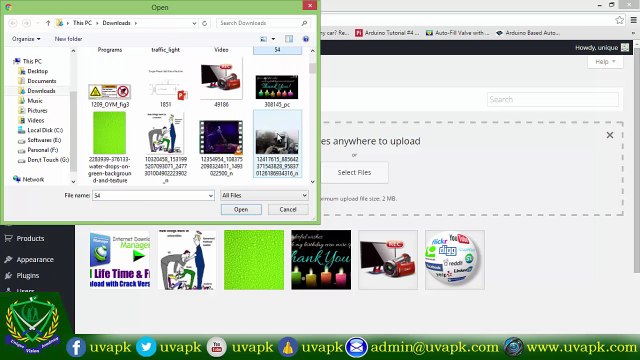Open the view options dropdown arrow
This screenshot has width=640, height=360.
(273, 39)
